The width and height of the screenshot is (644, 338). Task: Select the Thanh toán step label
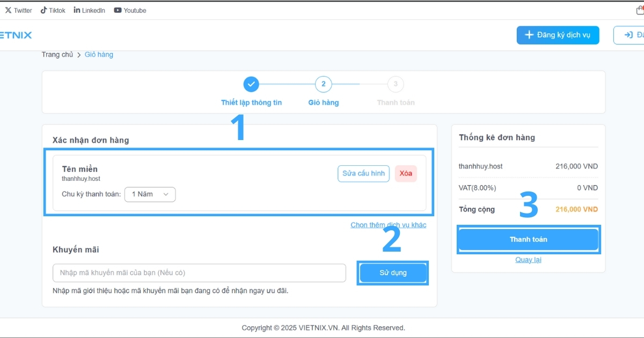click(x=396, y=102)
